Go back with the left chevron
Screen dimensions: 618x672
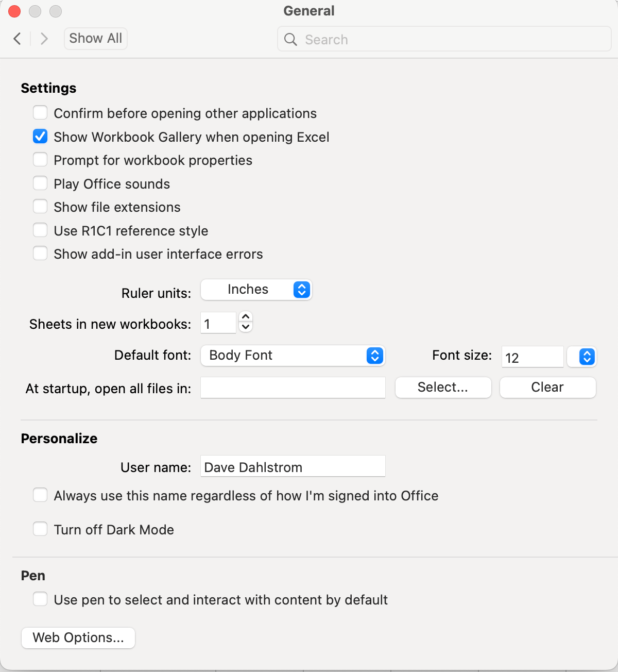pos(17,39)
